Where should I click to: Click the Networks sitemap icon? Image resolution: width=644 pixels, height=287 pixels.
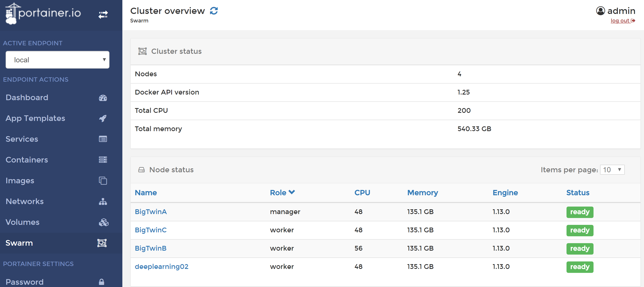103,202
